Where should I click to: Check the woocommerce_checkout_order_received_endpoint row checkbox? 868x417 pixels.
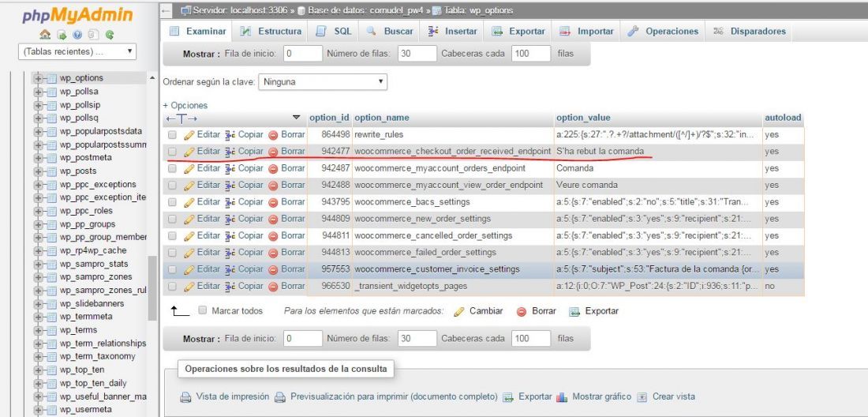point(172,151)
